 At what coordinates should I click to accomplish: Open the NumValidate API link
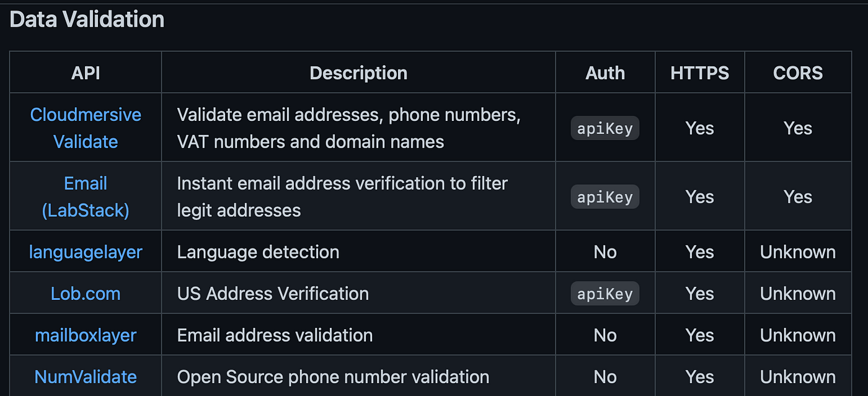[86, 377]
